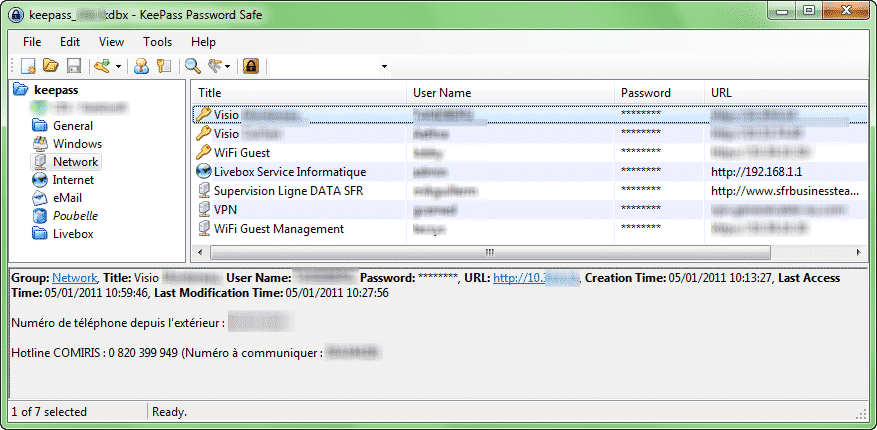Image resolution: width=877 pixels, height=430 pixels.
Task: Select the Livebox group folder
Action: pos(73,234)
